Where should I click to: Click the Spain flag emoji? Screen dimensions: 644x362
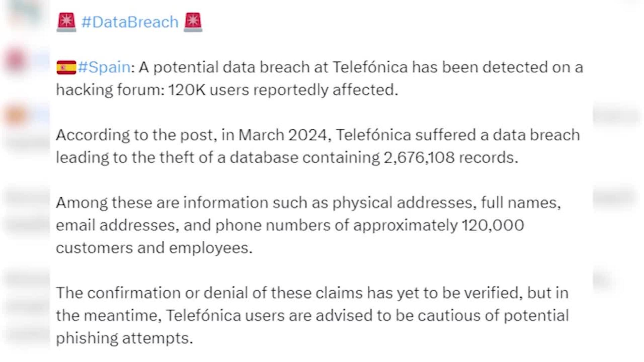66,67
